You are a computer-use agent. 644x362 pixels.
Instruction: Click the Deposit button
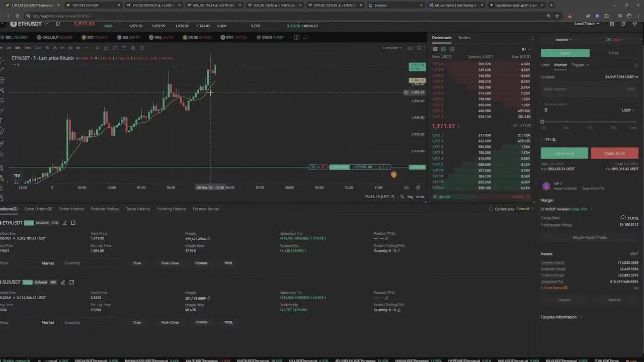pos(565,300)
